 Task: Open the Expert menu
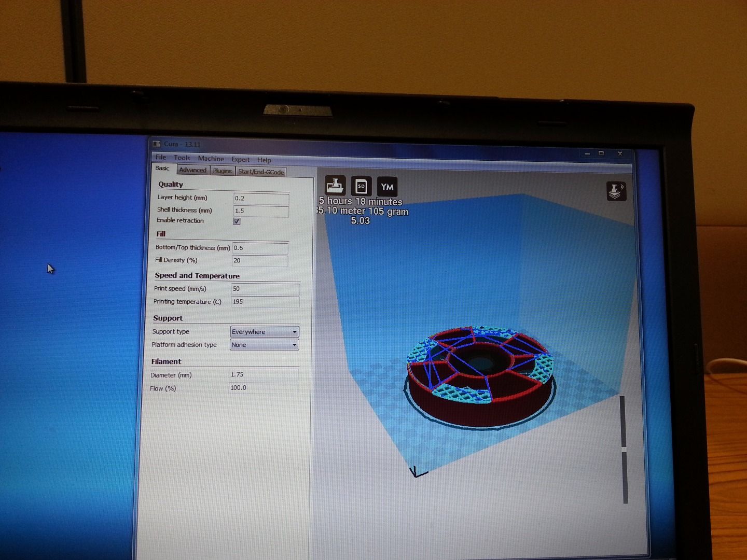240,159
